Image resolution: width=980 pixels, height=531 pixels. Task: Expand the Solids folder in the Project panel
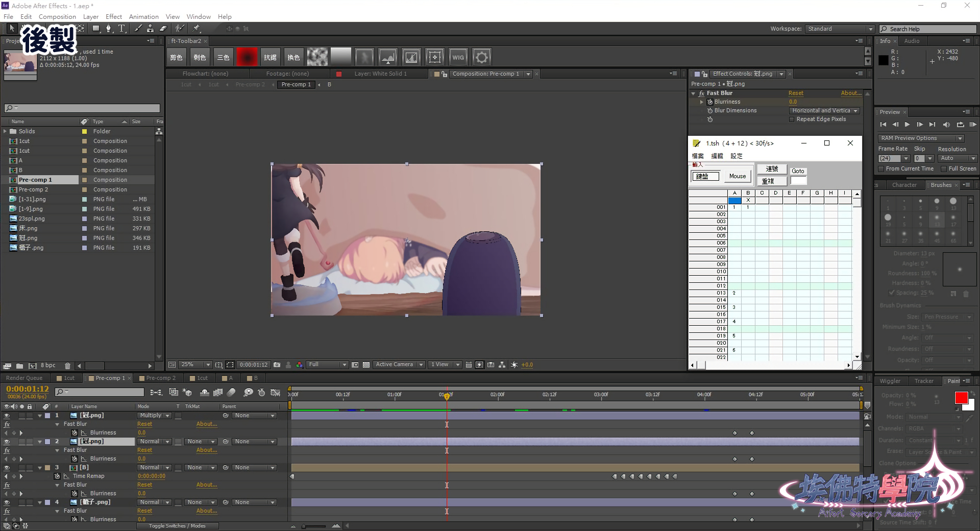pyautogui.click(x=5, y=131)
